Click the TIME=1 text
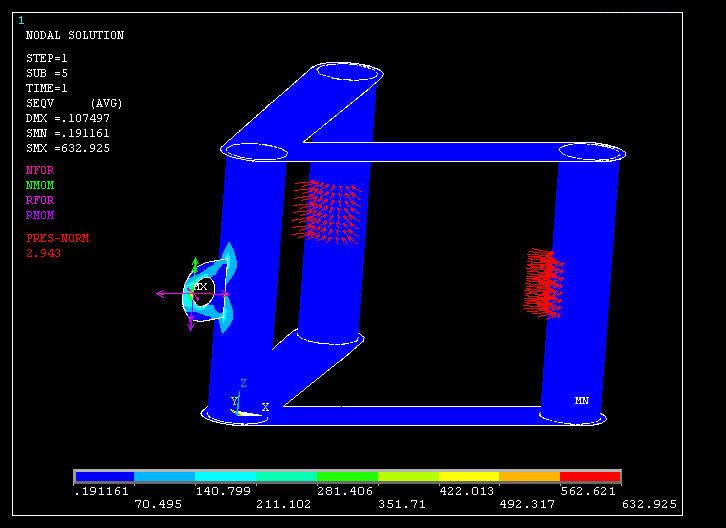 [47, 88]
